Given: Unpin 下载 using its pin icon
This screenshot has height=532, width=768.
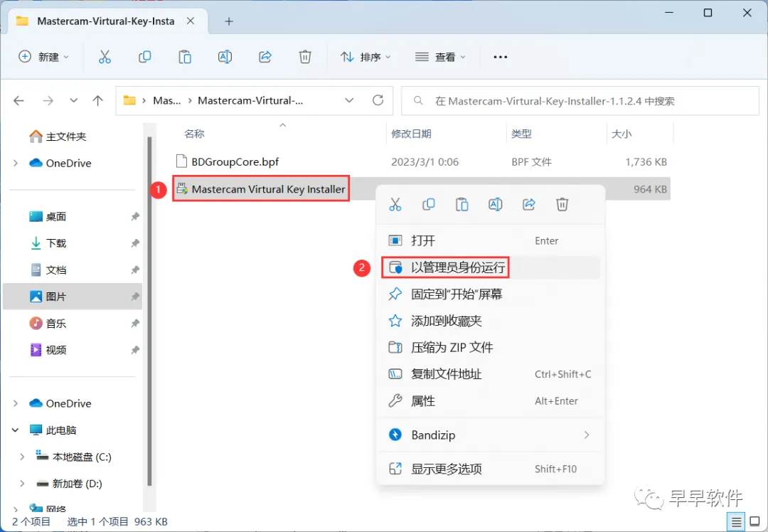Looking at the screenshot, I should pos(135,243).
